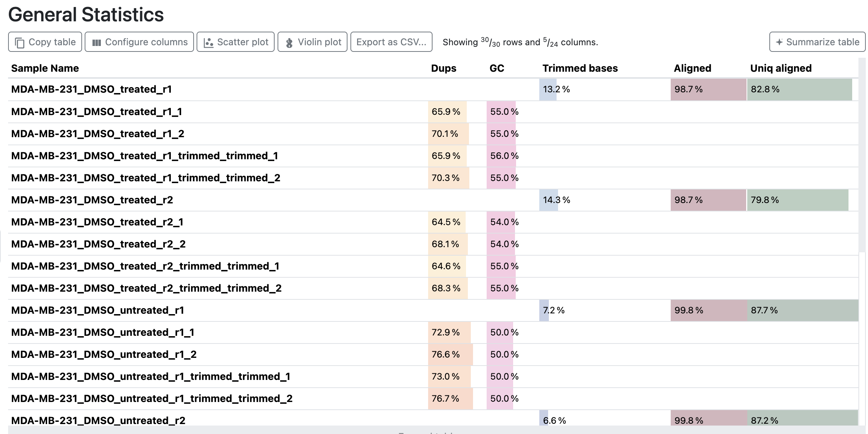
Task: Select row MDA-MB-231_DMSO_untreated_r1_1
Action: point(433,332)
